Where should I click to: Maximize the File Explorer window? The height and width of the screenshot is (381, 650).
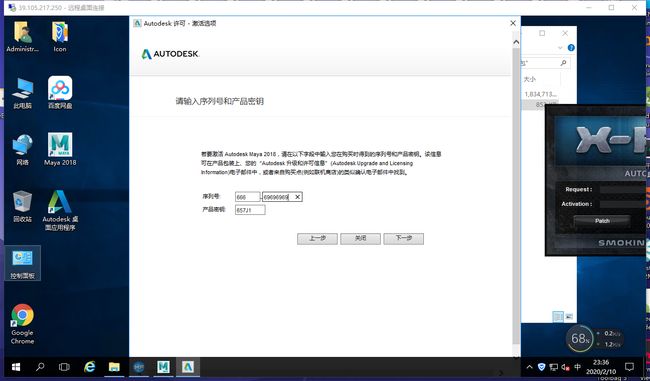click(x=542, y=33)
